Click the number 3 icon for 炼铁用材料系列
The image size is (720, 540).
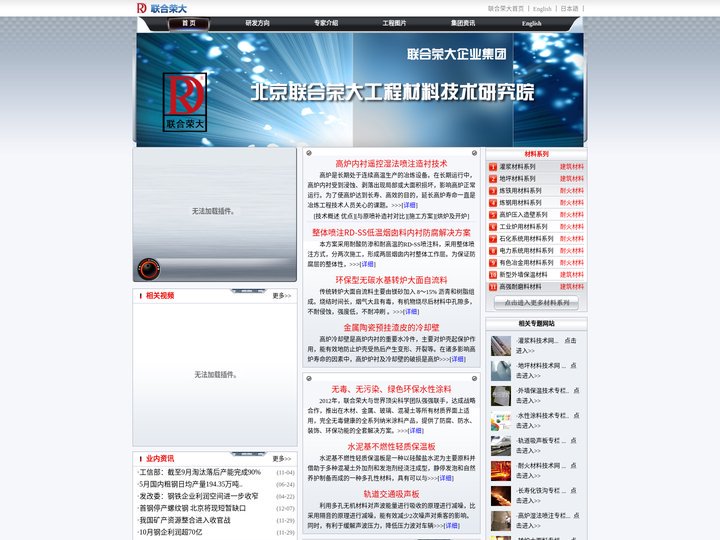point(493,191)
